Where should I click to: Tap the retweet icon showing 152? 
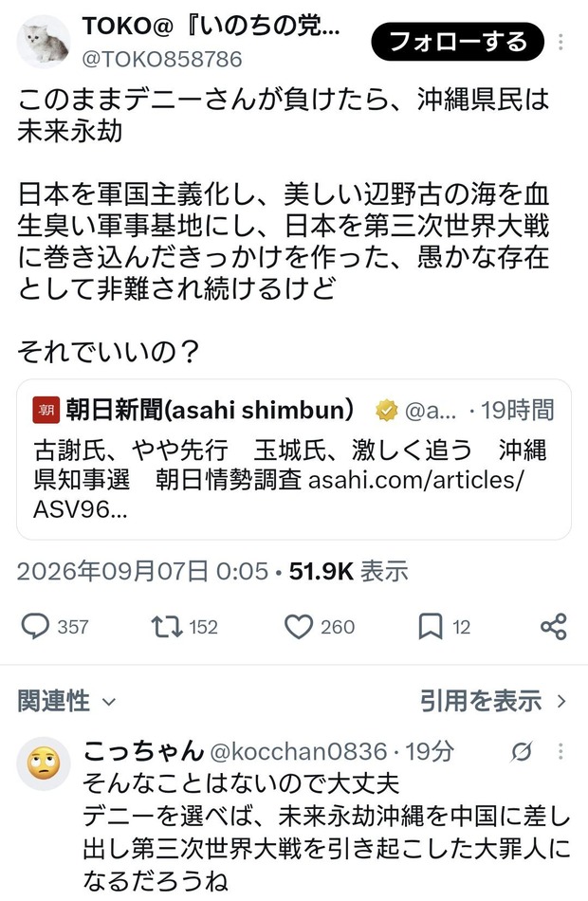click(x=167, y=626)
